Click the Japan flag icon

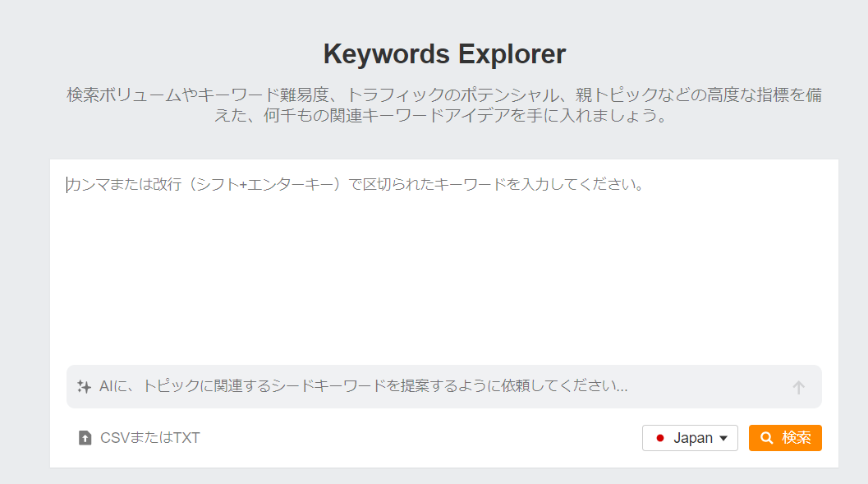(x=660, y=438)
